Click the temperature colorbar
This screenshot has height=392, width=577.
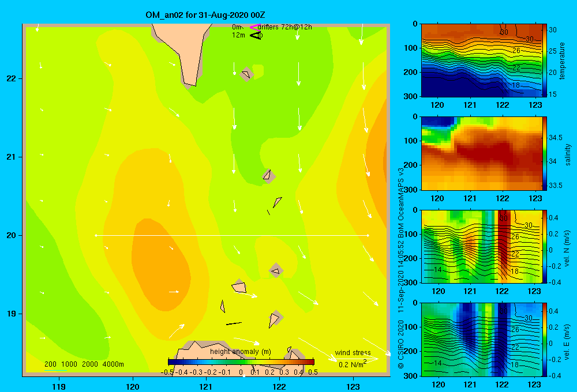tap(545, 61)
